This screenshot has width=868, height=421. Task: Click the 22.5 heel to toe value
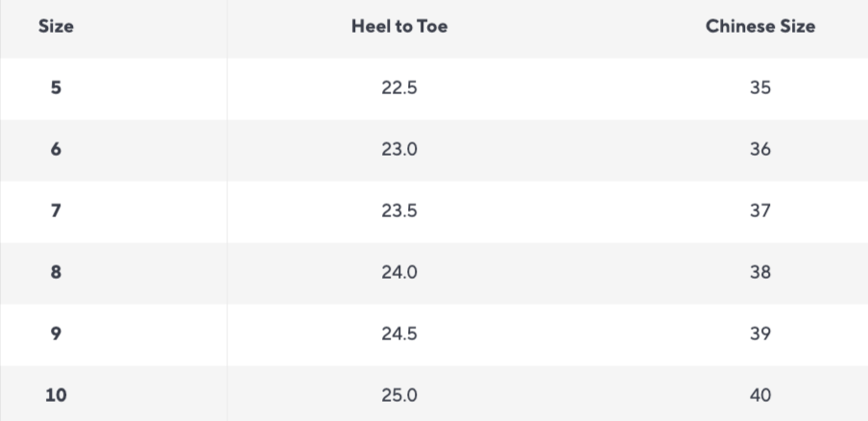(x=399, y=88)
